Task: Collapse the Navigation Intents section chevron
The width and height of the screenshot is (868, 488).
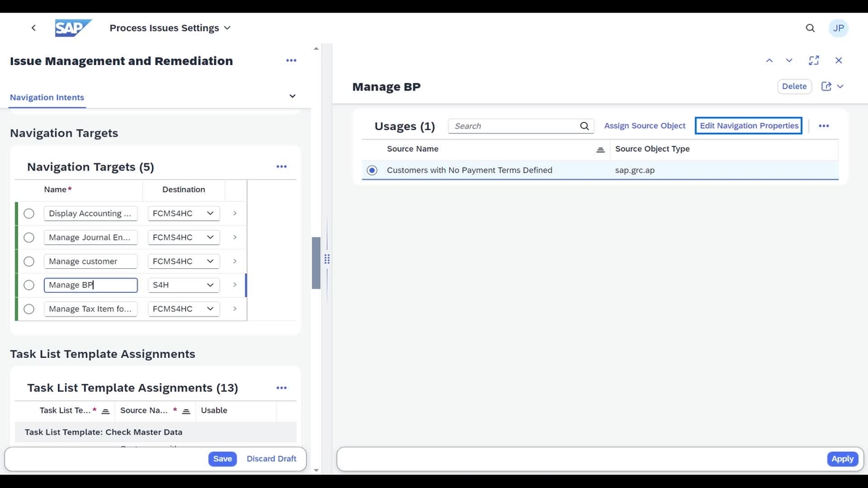Action: click(x=292, y=95)
